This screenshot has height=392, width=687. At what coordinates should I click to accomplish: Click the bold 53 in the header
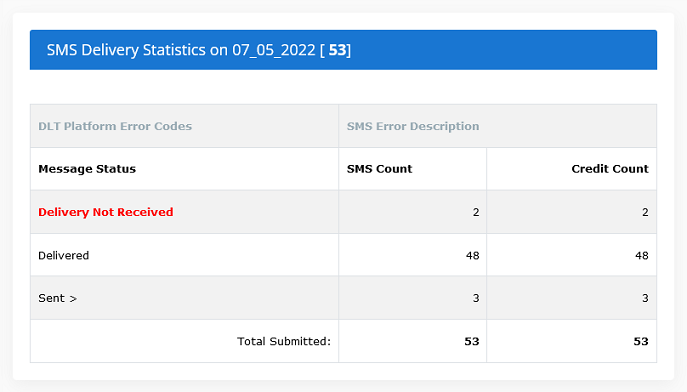337,50
